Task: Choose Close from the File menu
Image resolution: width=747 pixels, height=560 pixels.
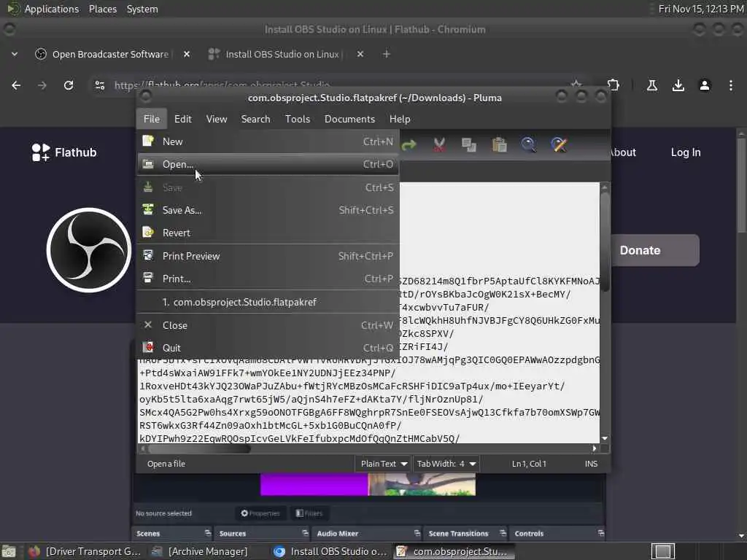Action: 268,325
